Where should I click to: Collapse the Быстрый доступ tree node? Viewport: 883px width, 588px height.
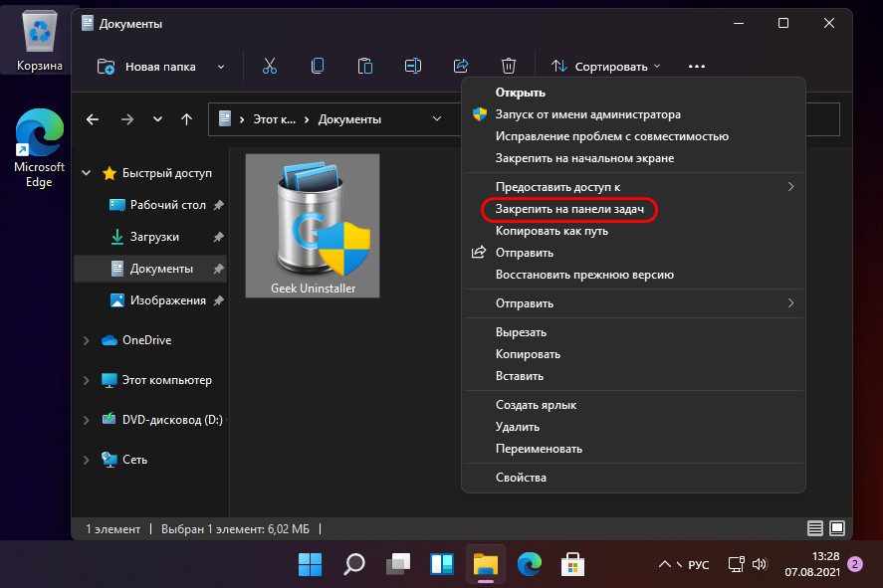pyautogui.click(x=87, y=173)
